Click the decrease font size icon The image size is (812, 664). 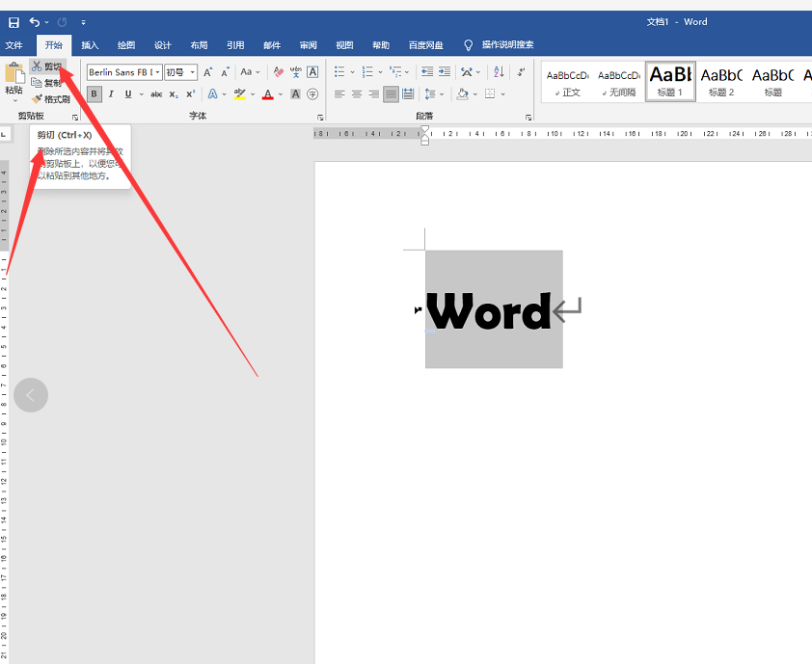click(226, 72)
